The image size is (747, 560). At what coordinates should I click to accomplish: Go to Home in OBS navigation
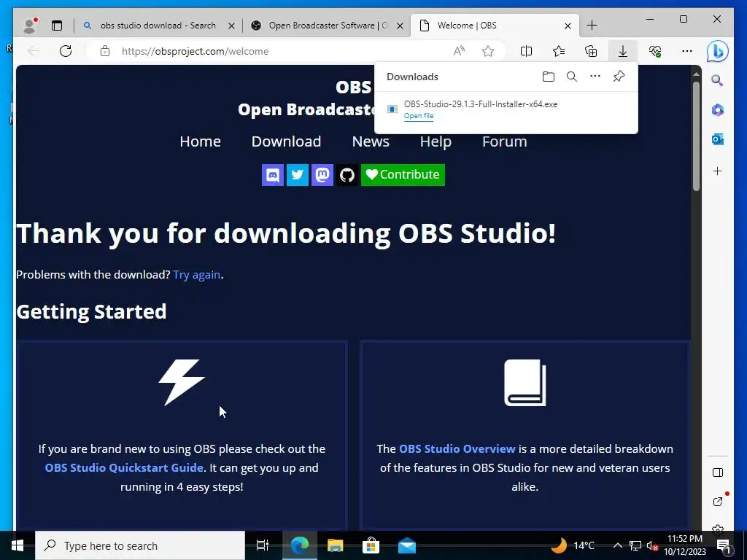pyautogui.click(x=200, y=141)
